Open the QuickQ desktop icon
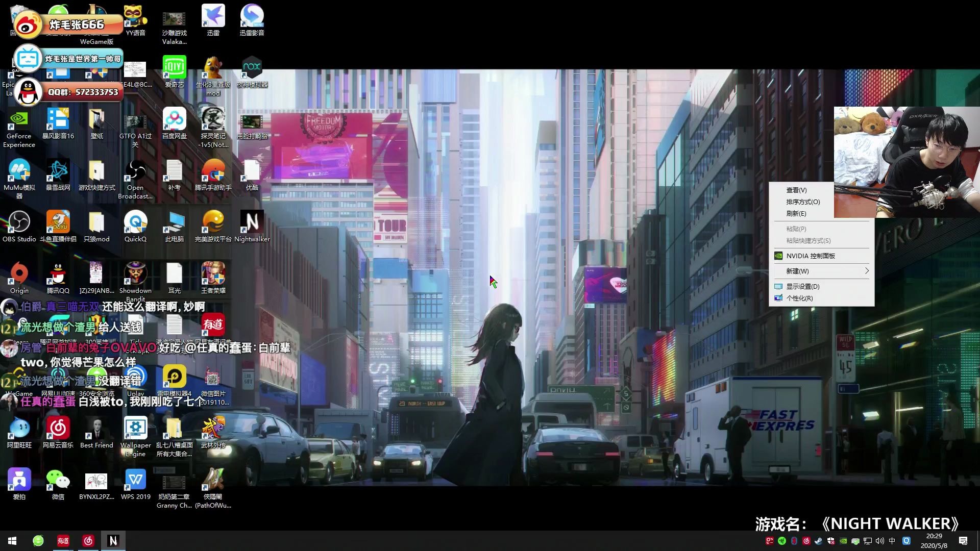The height and width of the screenshot is (551, 980). (x=135, y=227)
